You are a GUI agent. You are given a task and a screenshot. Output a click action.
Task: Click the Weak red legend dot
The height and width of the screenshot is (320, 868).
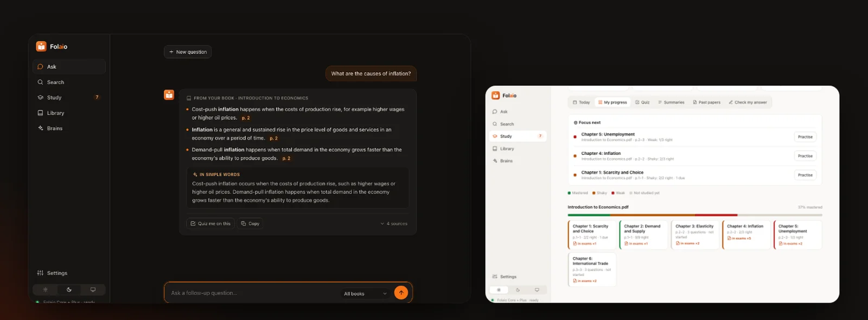point(613,193)
